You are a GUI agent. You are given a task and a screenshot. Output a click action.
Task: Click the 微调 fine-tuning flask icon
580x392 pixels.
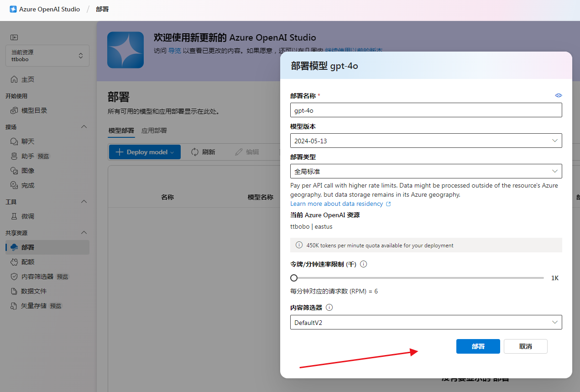point(14,216)
